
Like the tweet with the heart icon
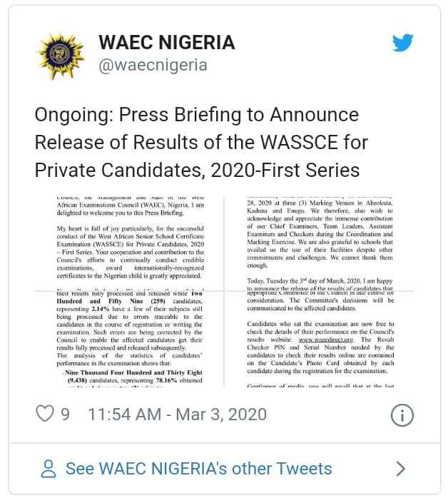point(45,414)
